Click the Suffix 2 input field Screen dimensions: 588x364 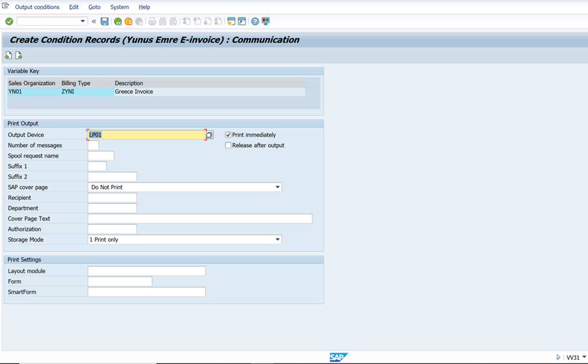click(113, 177)
